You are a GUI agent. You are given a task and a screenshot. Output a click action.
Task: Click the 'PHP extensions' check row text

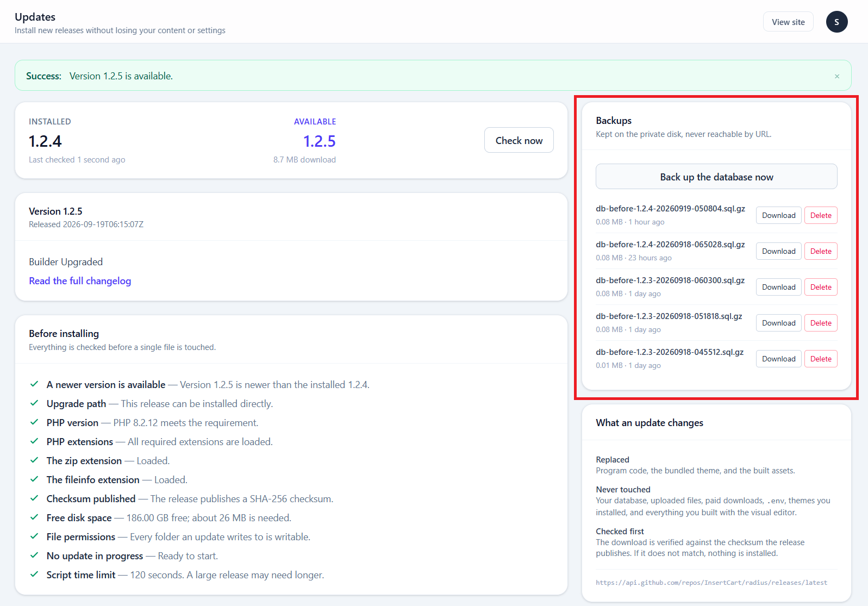point(160,442)
